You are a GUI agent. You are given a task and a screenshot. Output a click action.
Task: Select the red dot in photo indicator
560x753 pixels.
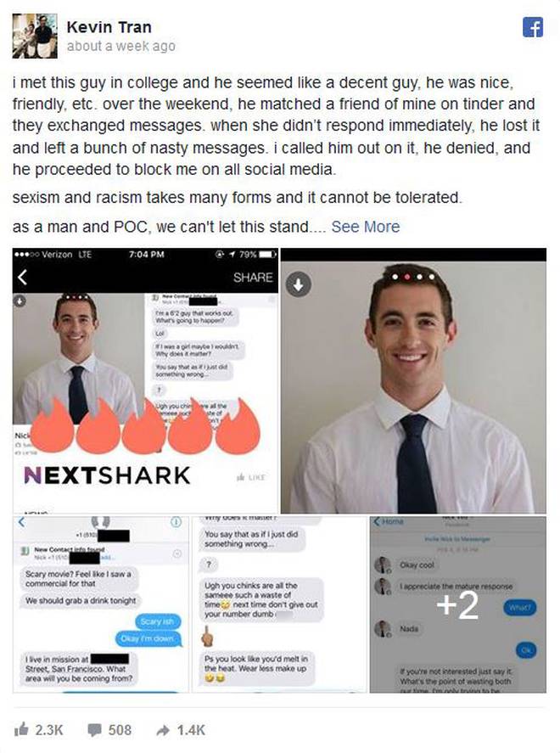[407, 277]
